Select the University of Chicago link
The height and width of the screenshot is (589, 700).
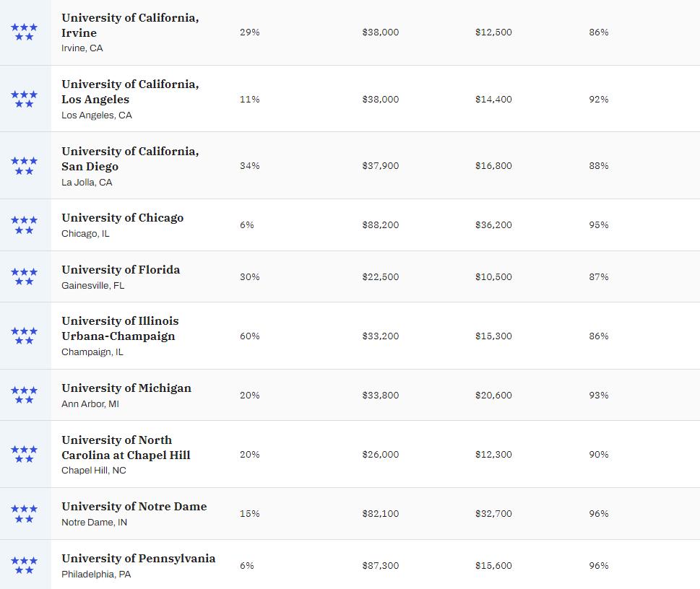tap(122, 218)
